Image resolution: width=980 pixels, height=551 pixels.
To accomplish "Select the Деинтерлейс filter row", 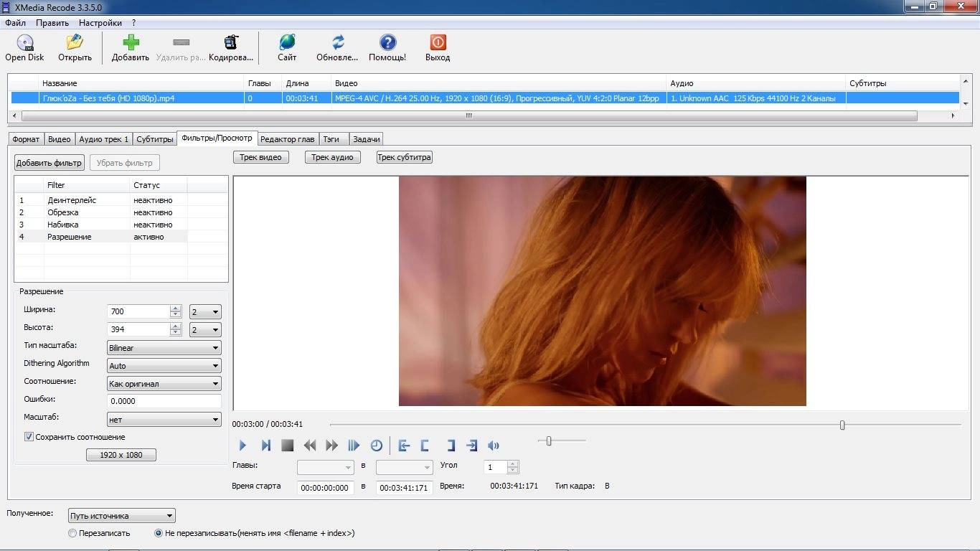I will coord(100,200).
